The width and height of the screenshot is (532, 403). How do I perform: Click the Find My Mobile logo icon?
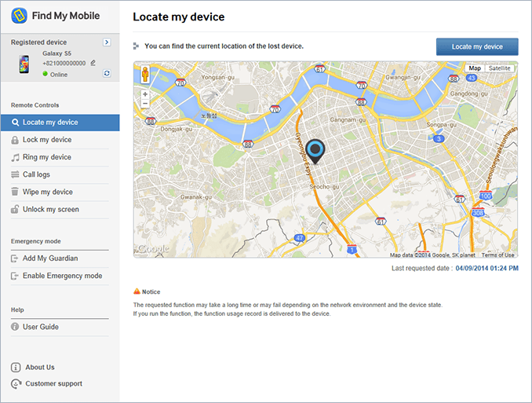[x=20, y=16]
